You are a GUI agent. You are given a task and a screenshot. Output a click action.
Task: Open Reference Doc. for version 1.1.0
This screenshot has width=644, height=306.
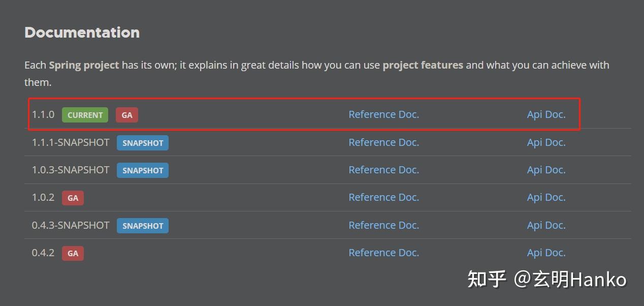pyautogui.click(x=383, y=115)
